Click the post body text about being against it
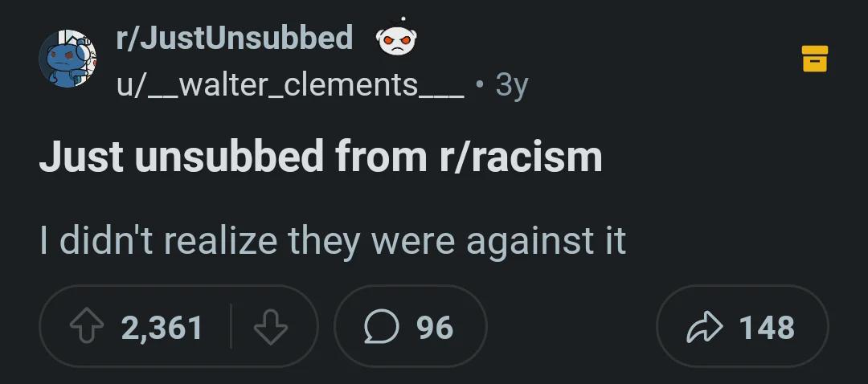Viewport: 868px width, 384px height. click(333, 241)
